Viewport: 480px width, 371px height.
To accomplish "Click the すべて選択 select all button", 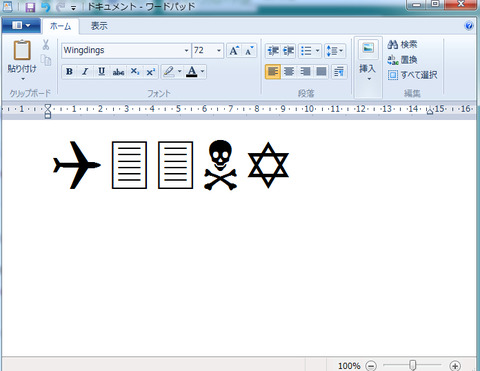I will point(413,75).
